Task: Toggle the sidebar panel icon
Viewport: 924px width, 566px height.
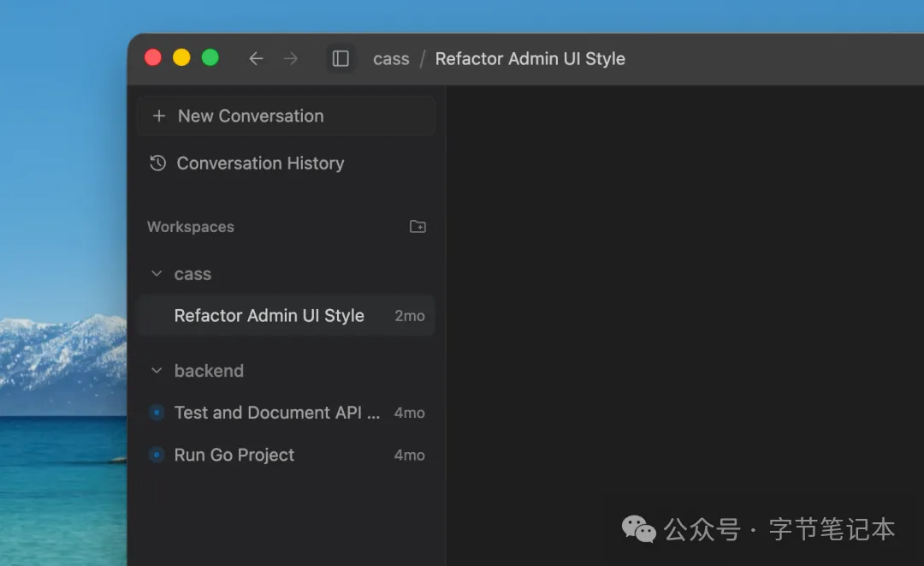Action: (x=341, y=58)
